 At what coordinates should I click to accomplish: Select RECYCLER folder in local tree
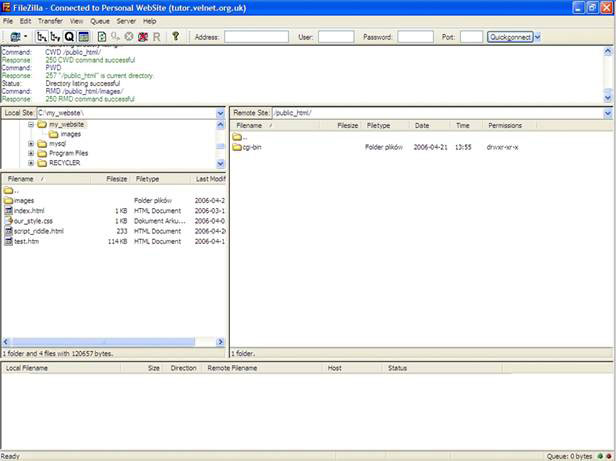64,163
